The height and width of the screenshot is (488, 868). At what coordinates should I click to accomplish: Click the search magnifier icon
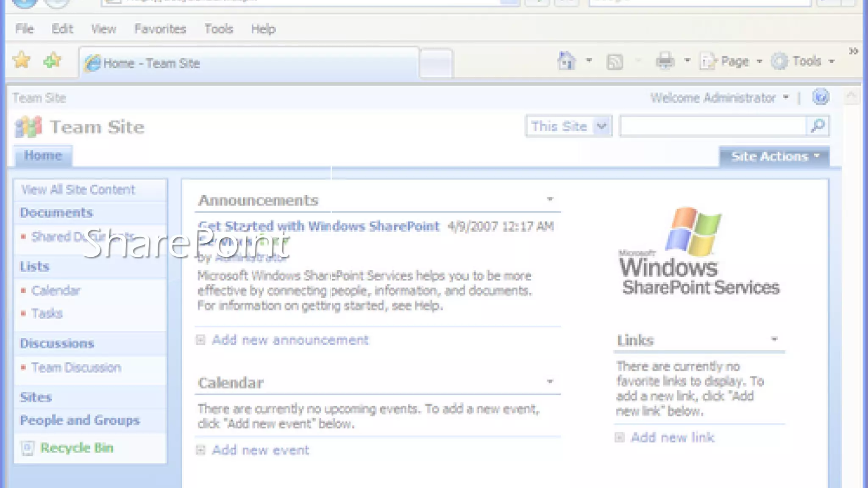point(818,126)
